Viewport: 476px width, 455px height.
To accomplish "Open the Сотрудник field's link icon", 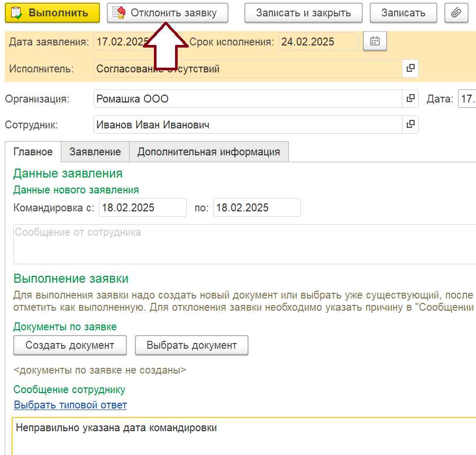I will 410,124.
